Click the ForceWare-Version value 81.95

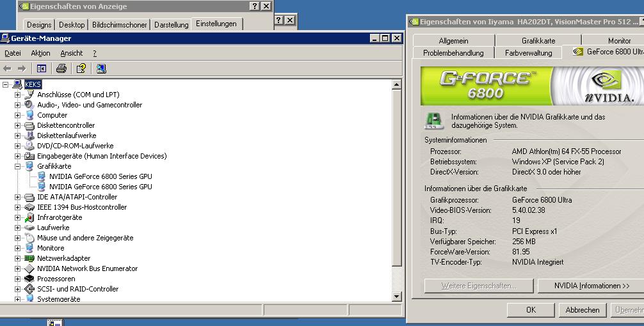(521, 252)
